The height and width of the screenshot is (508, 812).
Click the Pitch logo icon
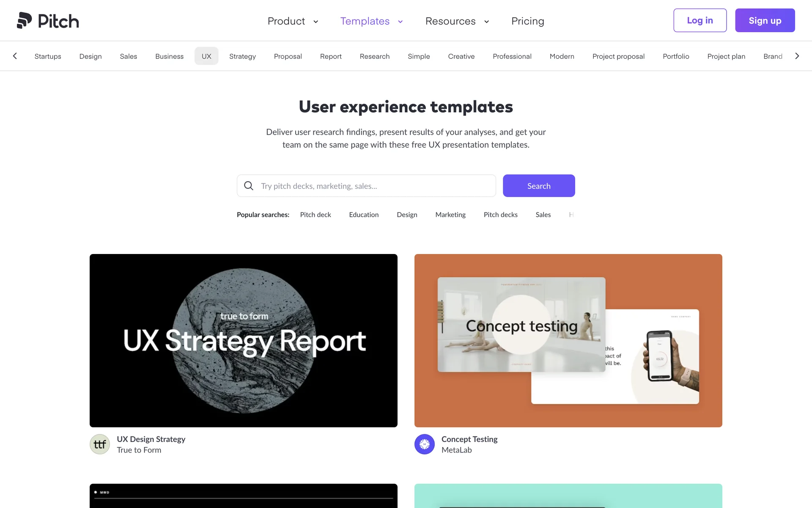click(25, 20)
